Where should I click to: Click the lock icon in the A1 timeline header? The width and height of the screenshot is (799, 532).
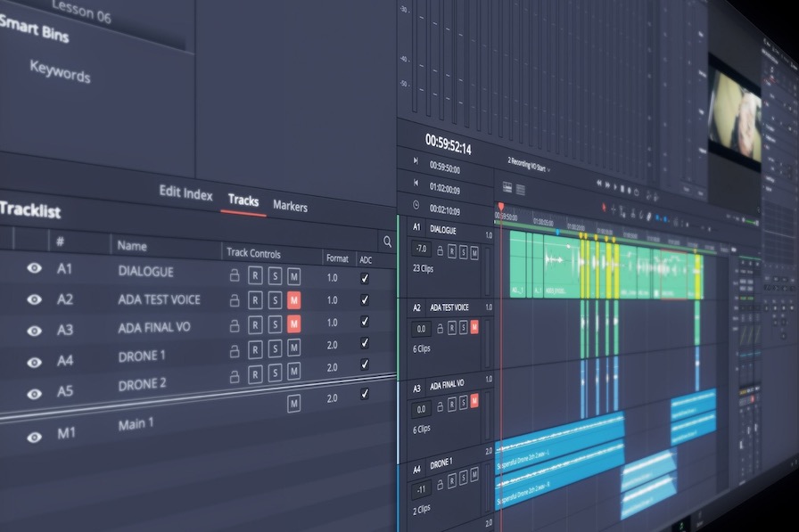pyautogui.click(x=441, y=250)
